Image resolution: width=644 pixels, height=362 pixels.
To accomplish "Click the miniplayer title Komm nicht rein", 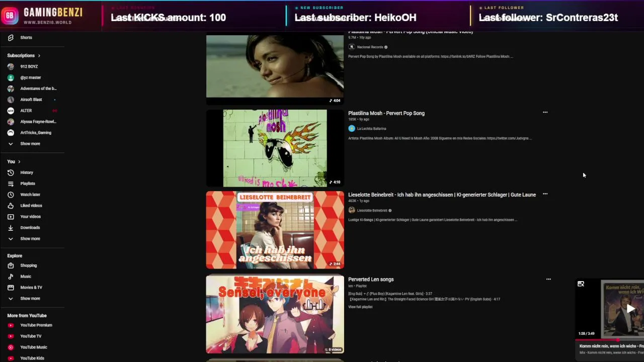I will click(x=611, y=346).
